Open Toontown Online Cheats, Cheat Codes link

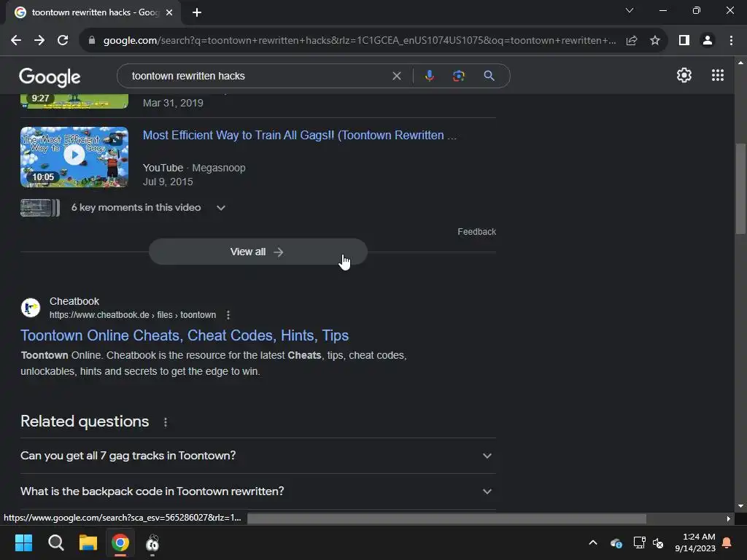[185, 335]
